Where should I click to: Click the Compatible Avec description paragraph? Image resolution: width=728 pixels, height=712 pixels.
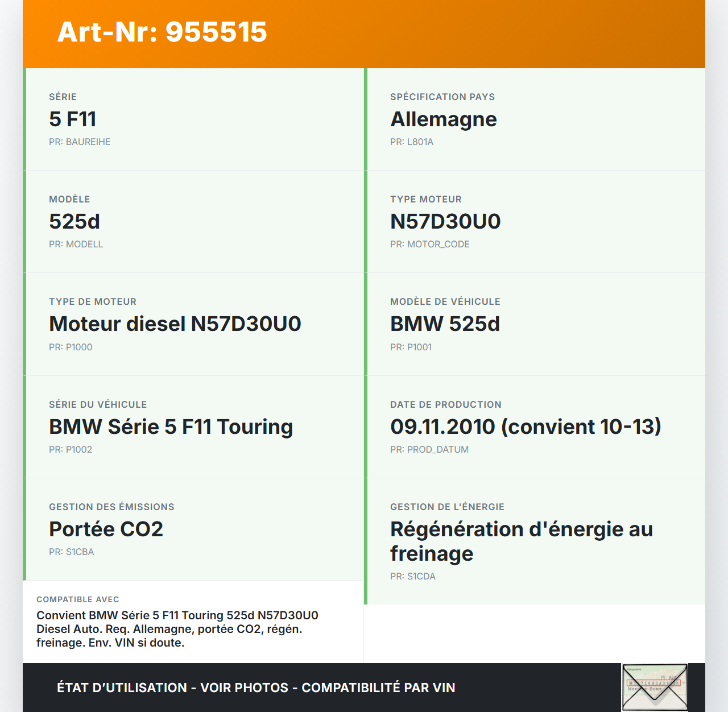pyautogui.click(x=177, y=629)
